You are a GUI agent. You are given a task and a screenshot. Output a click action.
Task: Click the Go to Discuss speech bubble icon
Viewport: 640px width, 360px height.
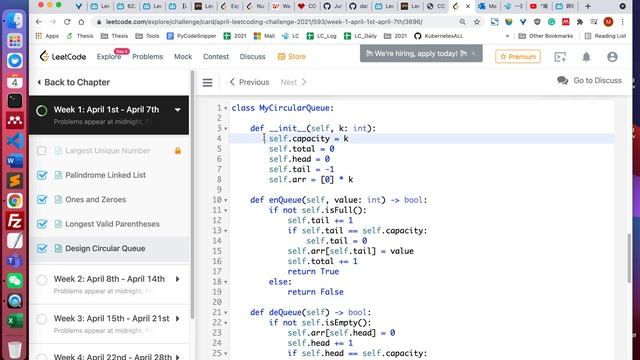562,80
